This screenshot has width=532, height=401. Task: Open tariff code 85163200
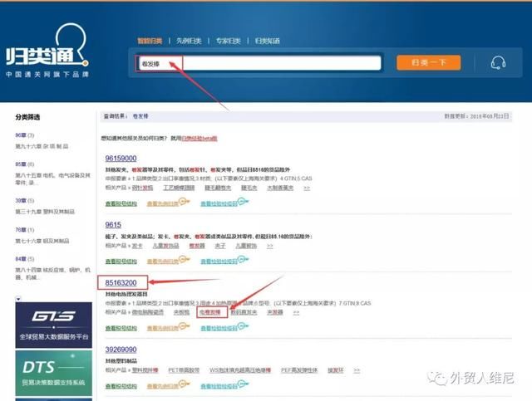pos(121,283)
